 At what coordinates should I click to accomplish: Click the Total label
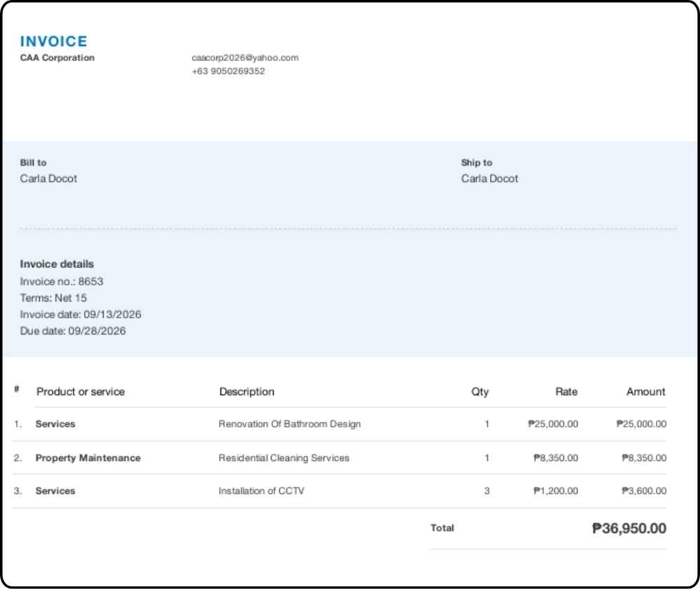click(442, 528)
